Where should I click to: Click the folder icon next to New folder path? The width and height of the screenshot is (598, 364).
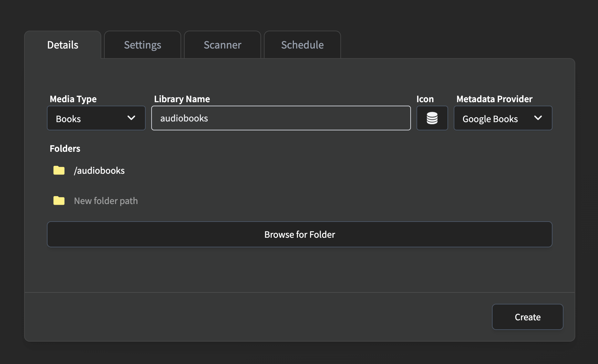59,201
